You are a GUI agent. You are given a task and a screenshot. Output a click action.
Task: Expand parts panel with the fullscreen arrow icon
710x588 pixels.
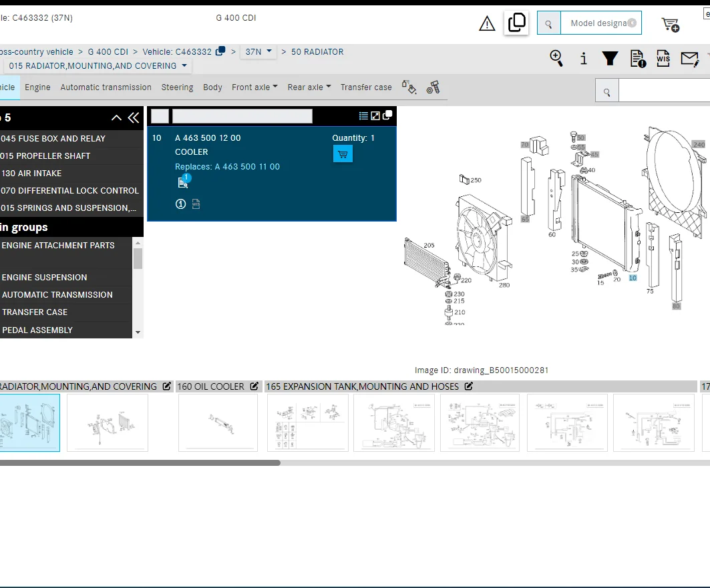[x=375, y=115]
